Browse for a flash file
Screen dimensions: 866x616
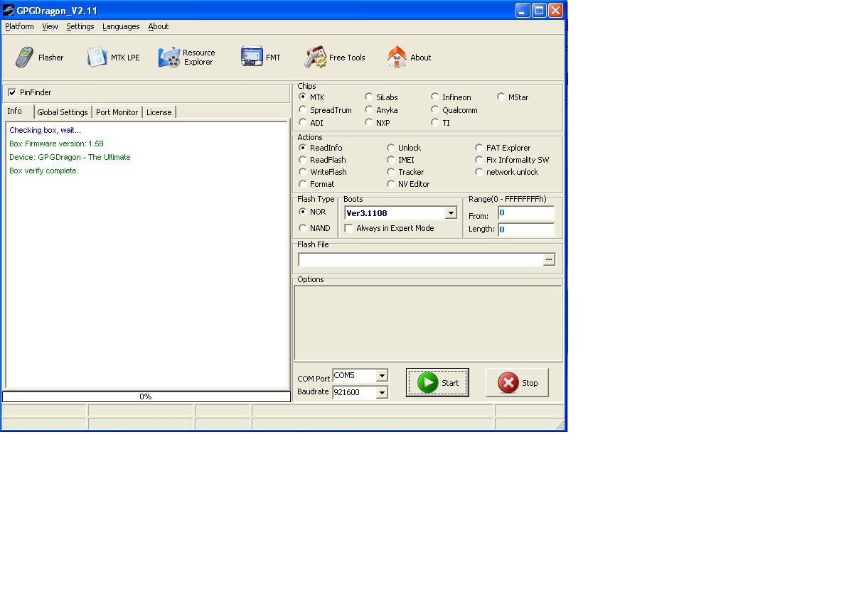point(549,260)
